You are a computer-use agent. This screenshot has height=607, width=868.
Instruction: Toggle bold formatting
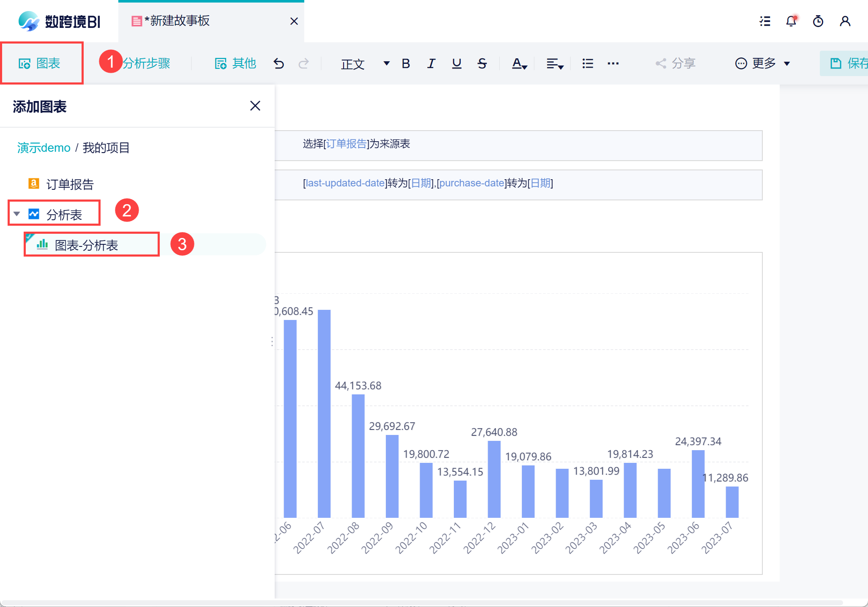point(406,63)
